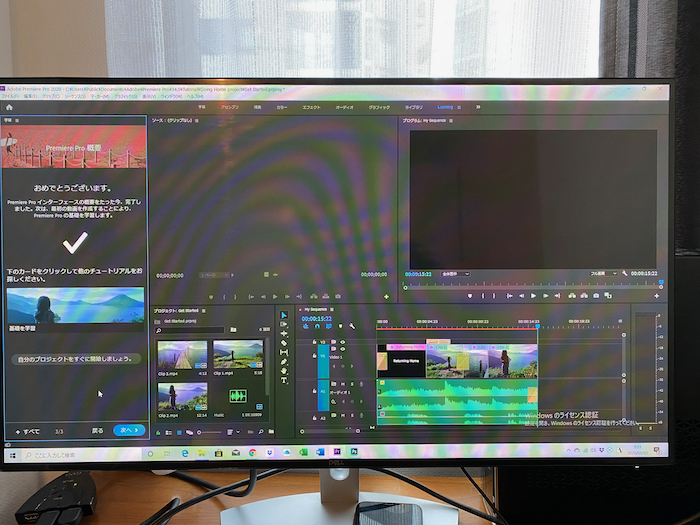
Task: Select the Ripple Edit tool
Action: [x=283, y=333]
